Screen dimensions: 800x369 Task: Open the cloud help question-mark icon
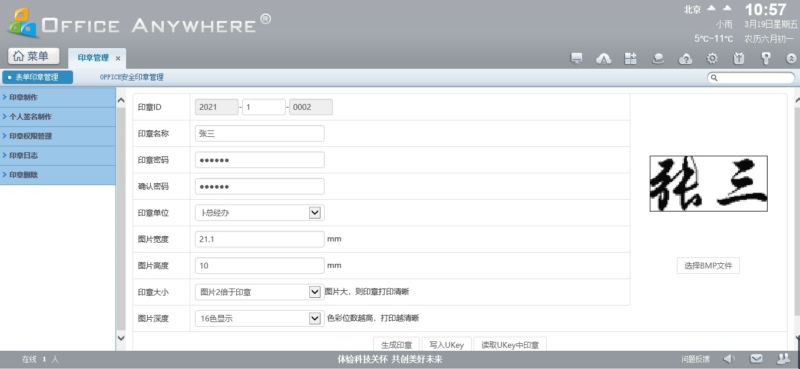(x=685, y=59)
